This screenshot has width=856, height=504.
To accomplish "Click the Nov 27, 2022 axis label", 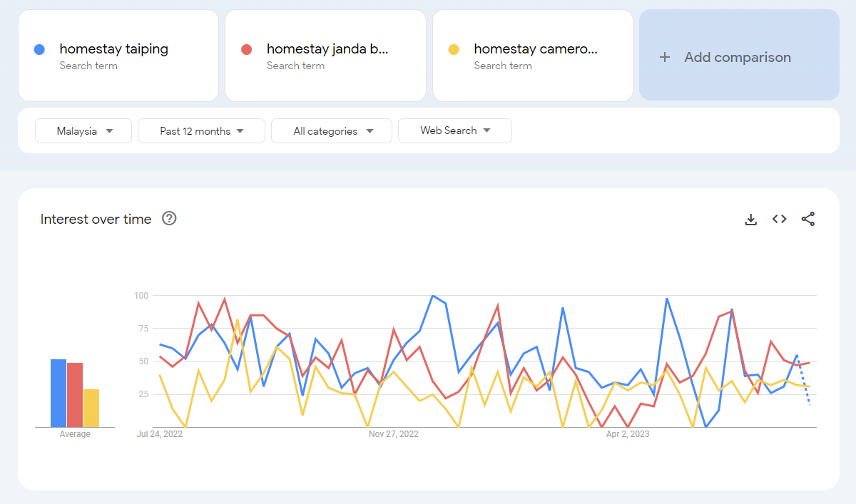I will (393, 434).
